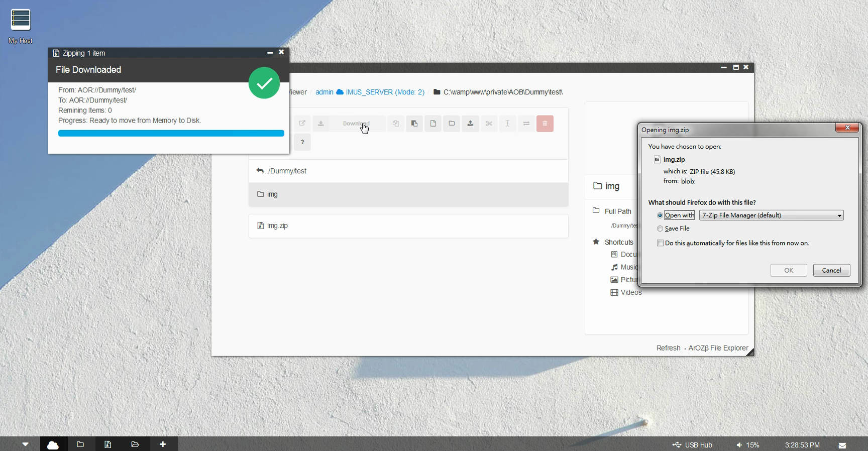Select the Open with radio button

660,215
